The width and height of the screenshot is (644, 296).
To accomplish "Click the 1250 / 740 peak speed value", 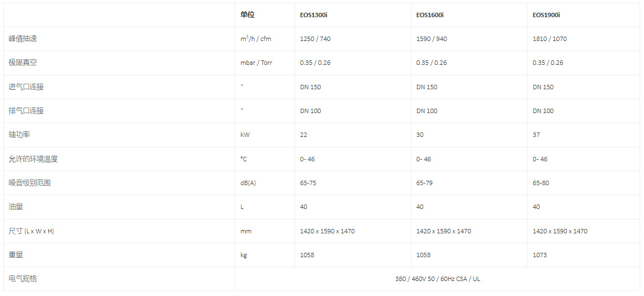I will 315,39.
